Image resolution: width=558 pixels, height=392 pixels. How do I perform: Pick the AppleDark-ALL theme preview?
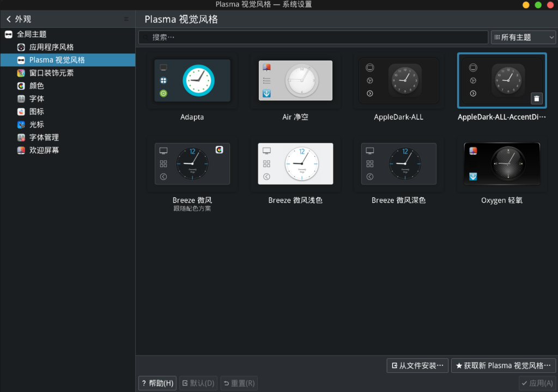point(398,81)
